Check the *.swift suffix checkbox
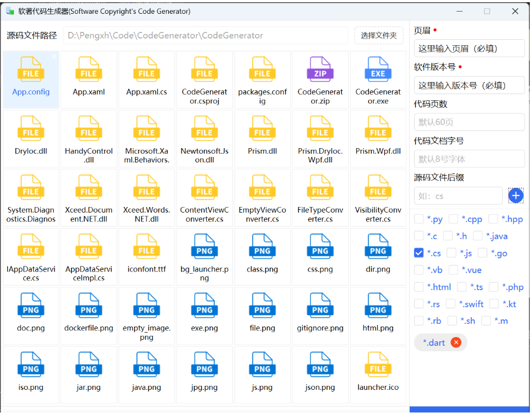This screenshot has width=532, height=413. pyautogui.click(x=451, y=304)
